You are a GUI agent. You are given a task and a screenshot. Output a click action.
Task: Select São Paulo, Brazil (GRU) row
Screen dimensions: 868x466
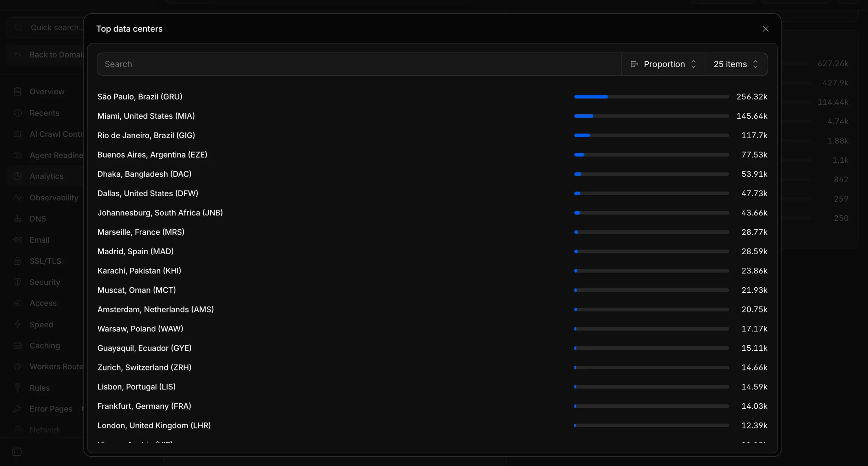432,97
